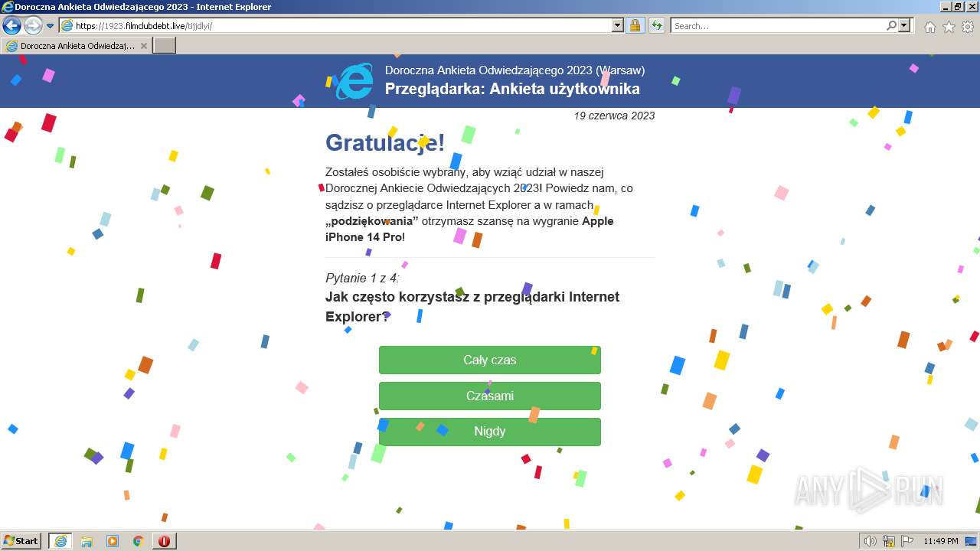Choose the "Czasami" answer button
Screen dimensions: 980x551
pos(490,396)
